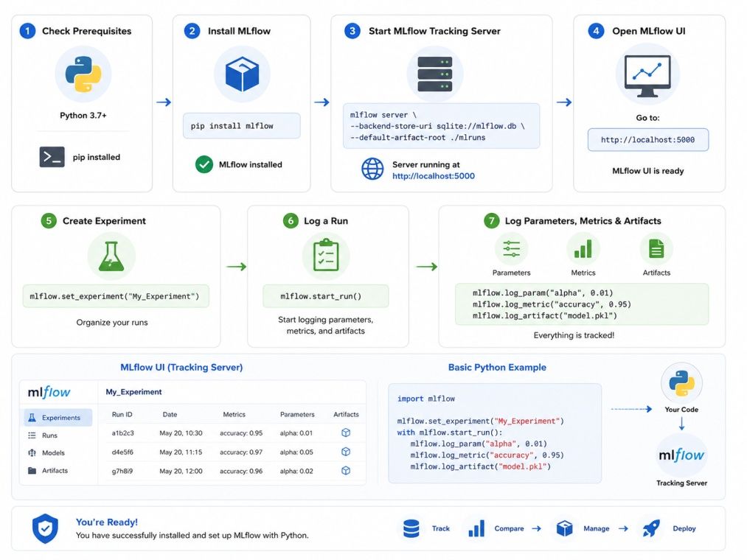
Task: Click the Compare label in the footer
Action: (509, 528)
